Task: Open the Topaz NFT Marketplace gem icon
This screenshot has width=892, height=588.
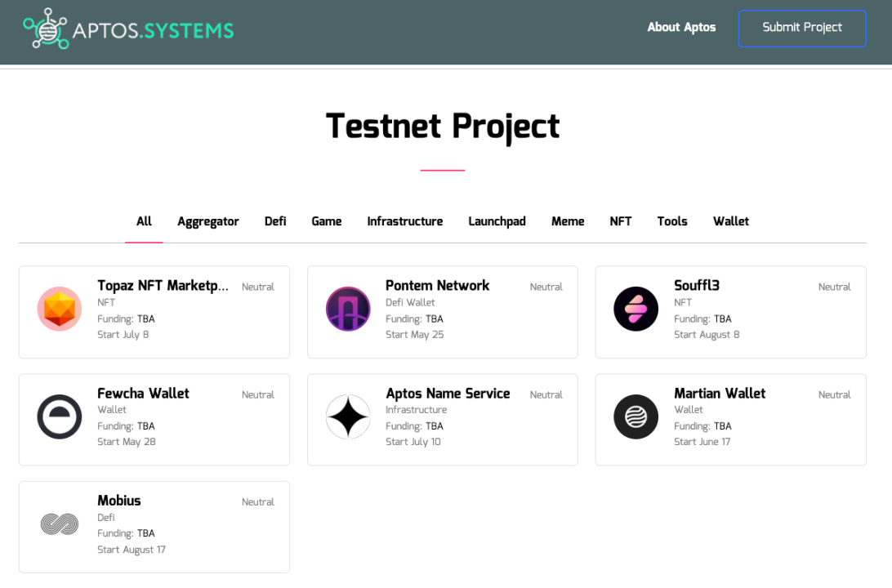Action: 60,309
